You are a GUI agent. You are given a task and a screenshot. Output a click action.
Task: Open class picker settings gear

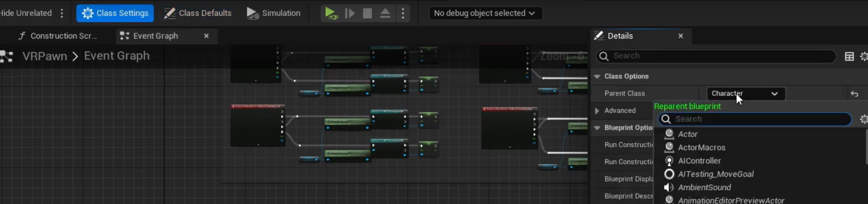[864, 119]
